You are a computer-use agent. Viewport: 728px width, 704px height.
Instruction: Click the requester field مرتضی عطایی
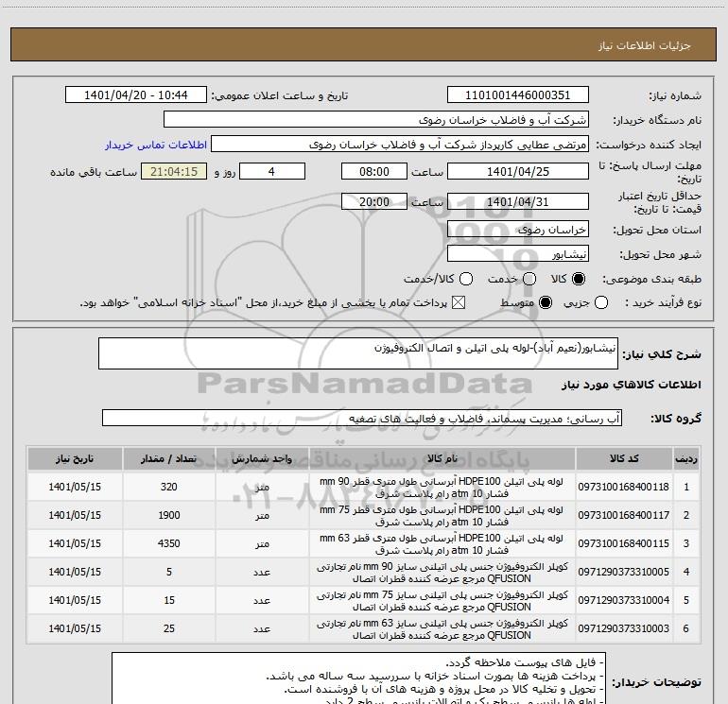(400, 145)
